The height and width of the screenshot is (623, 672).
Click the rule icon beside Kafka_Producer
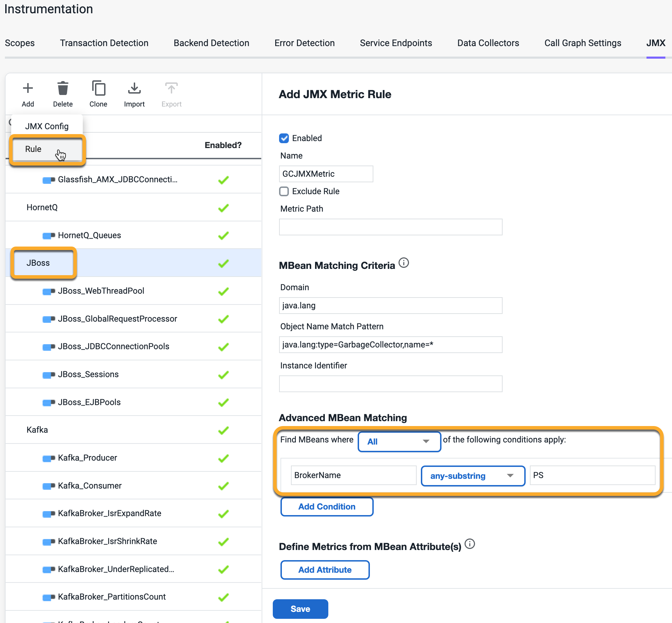point(49,458)
